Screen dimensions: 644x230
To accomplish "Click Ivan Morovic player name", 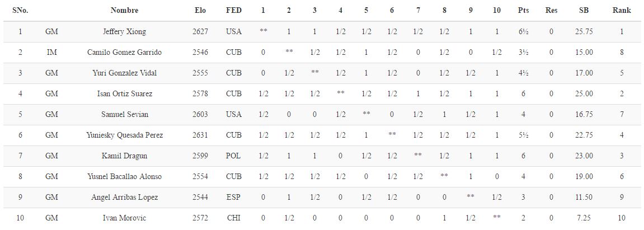I will (124, 218).
